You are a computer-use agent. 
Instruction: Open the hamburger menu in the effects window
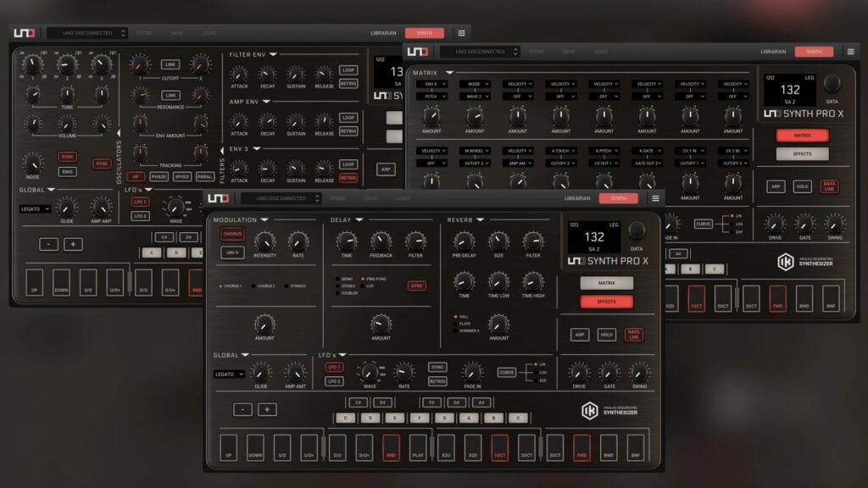click(x=654, y=198)
